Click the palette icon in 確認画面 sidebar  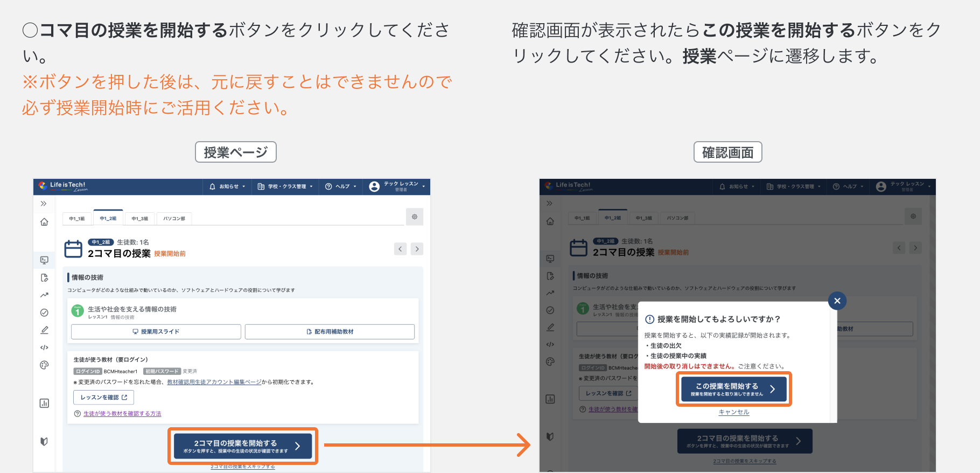click(550, 361)
